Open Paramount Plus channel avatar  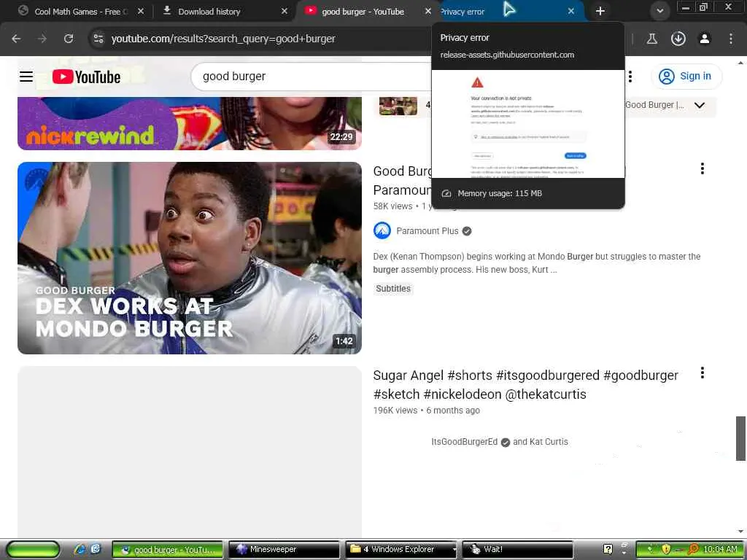pyautogui.click(x=382, y=231)
